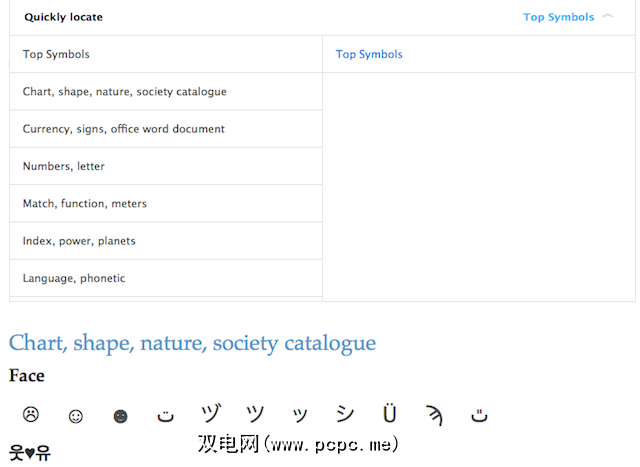Screen dimensions: 640x467
Task: Select Language, phonetic category
Action: (x=73, y=278)
